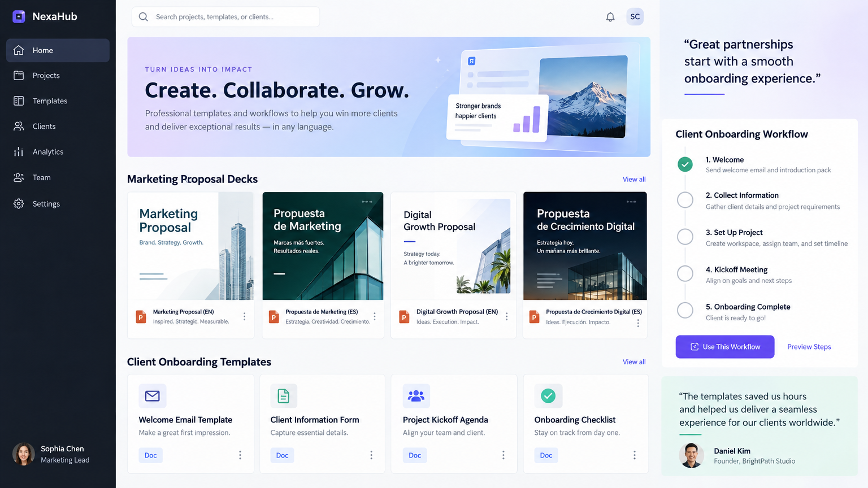
Task: Open more options for Propuesta de Marketing (ES)
Action: click(x=374, y=317)
